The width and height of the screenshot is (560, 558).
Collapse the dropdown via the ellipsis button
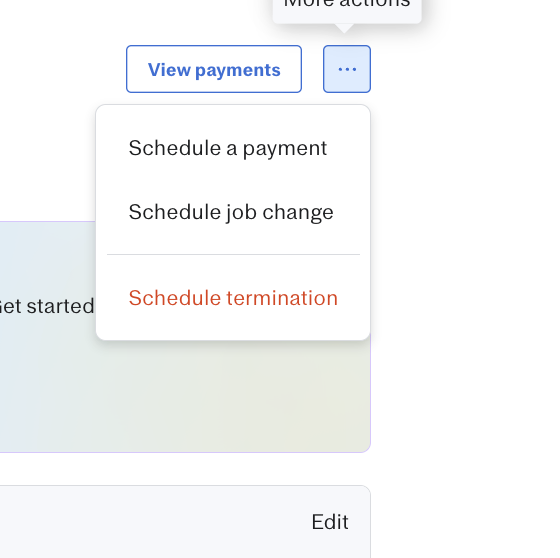point(347,69)
